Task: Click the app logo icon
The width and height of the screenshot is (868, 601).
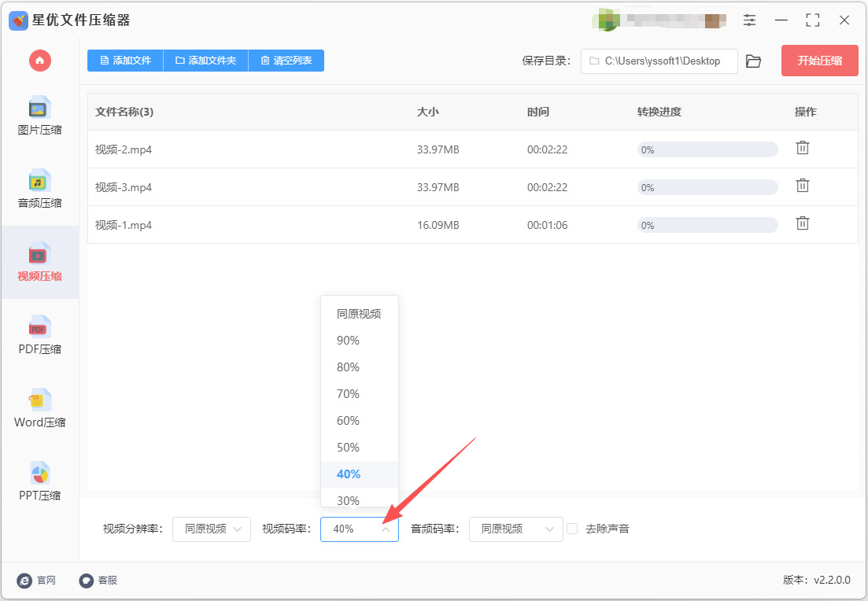Action: click(x=18, y=20)
